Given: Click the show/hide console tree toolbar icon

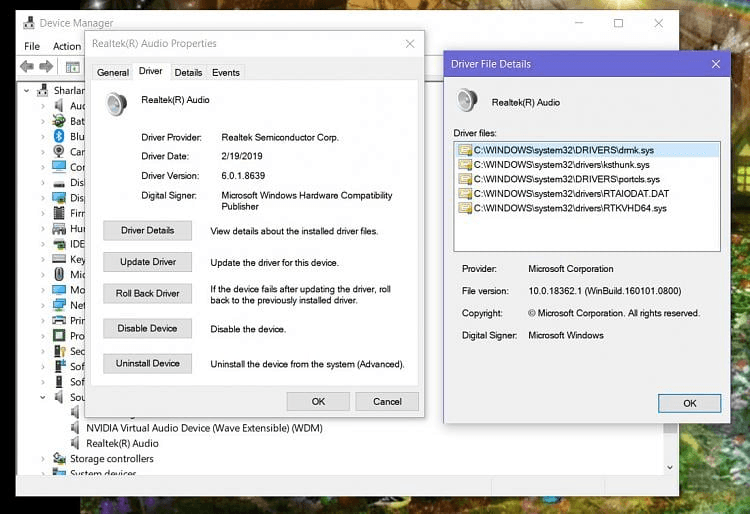Looking at the screenshot, I should 73,67.
